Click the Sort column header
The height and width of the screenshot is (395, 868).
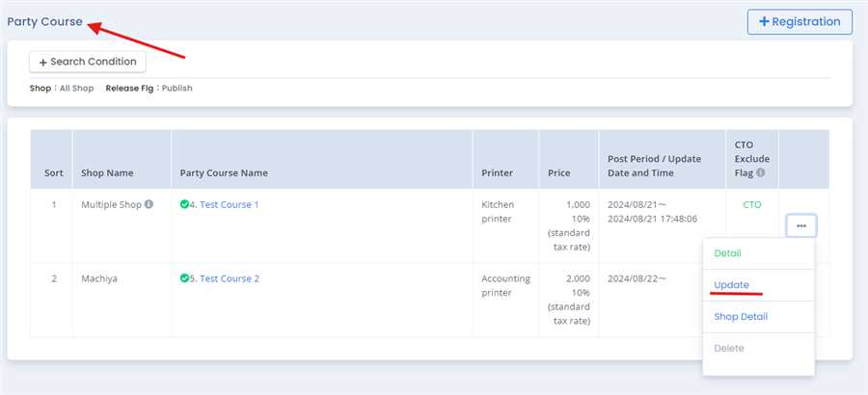pos(54,173)
